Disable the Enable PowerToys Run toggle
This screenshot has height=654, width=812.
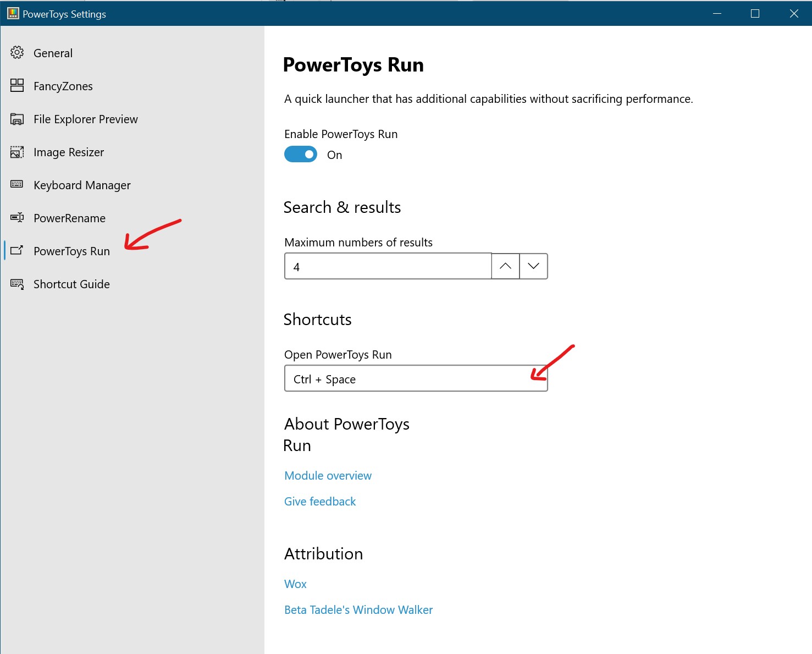click(301, 155)
